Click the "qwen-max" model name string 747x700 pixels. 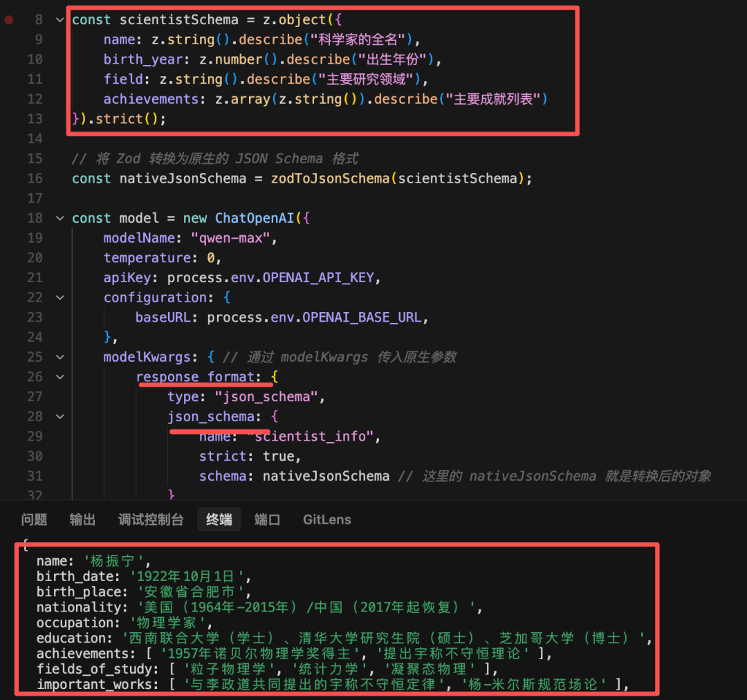pos(230,238)
